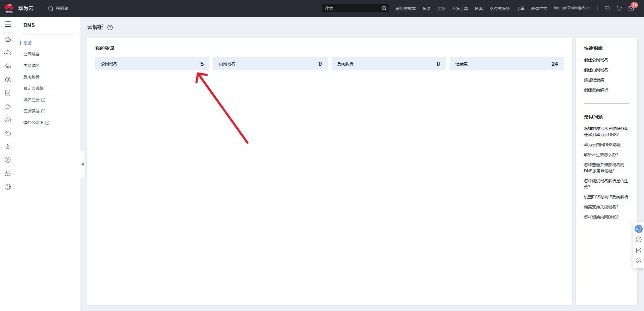Click the console home icon

point(51,8)
